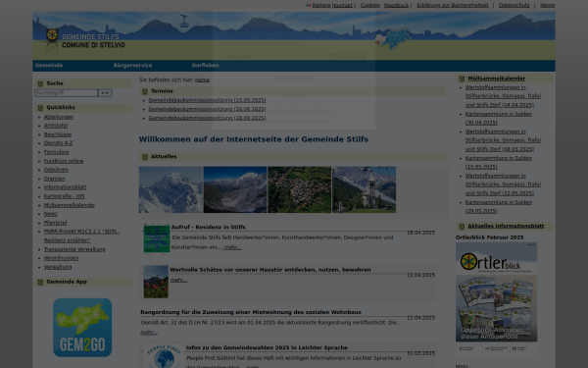Open Erklärung zur Barrierefreiheit link

click(453, 5)
